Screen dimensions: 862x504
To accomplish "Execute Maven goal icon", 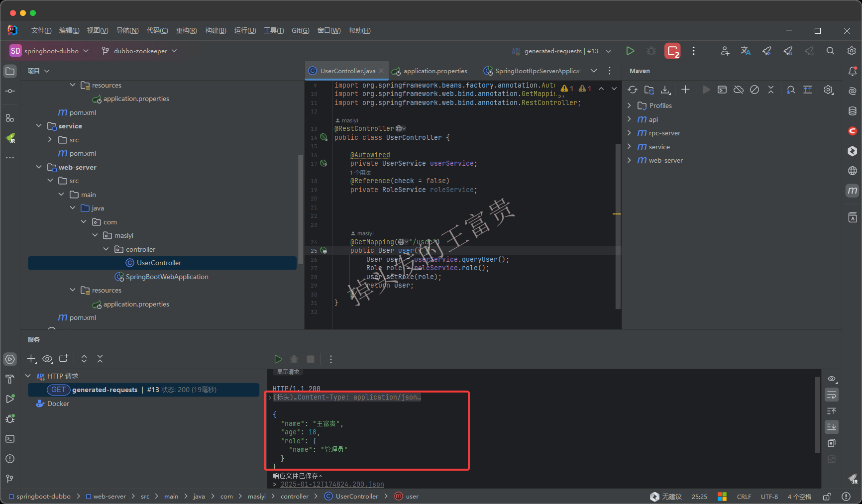I will coord(722,90).
